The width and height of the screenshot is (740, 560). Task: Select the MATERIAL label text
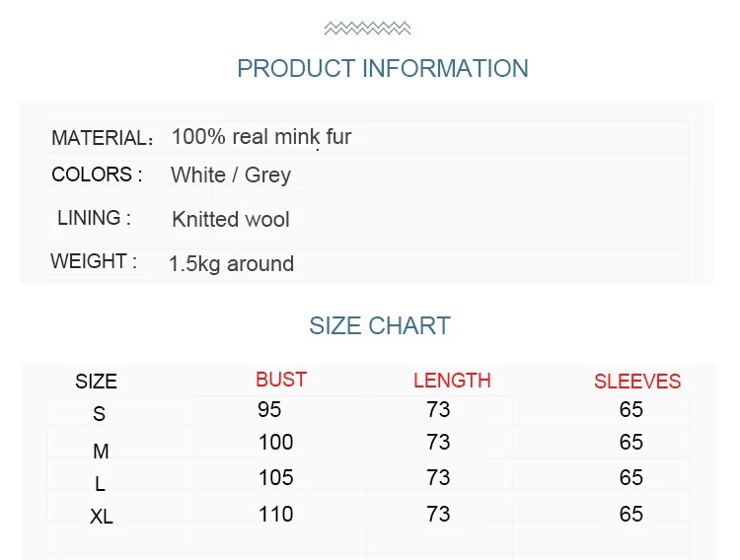tap(103, 138)
